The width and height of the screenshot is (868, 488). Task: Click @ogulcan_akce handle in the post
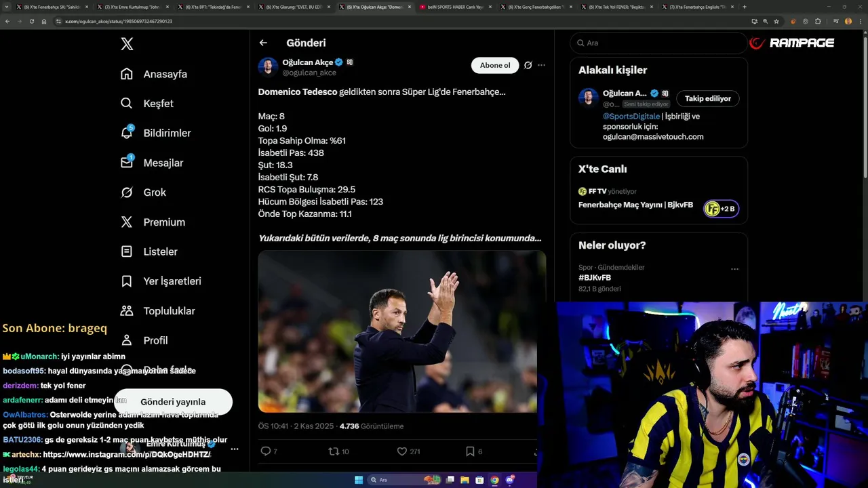pos(309,73)
